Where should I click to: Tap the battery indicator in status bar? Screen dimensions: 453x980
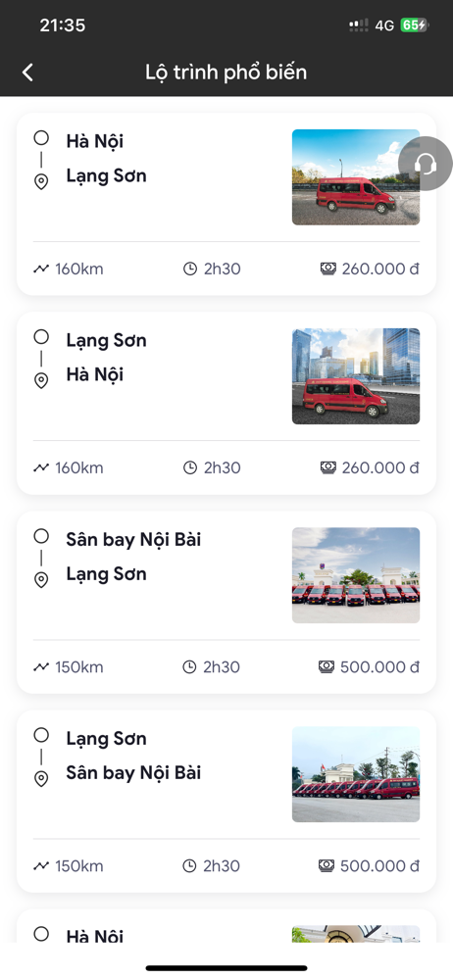click(x=413, y=25)
